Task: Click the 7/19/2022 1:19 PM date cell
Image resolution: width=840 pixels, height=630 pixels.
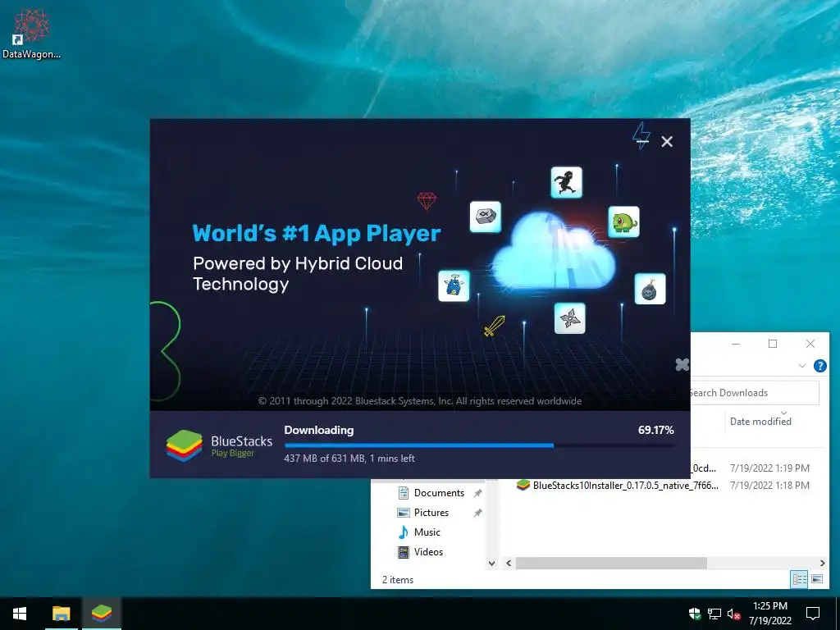Action: pyautogui.click(x=769, y=468)
